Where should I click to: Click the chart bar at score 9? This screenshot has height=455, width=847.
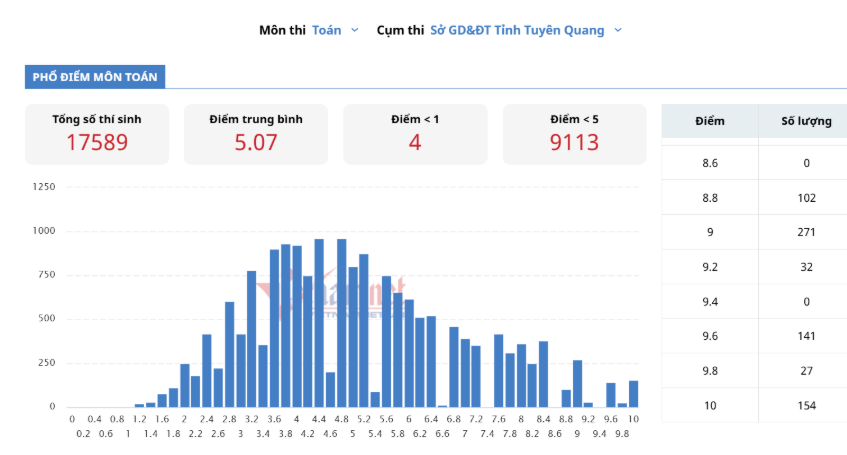coord(577,384)
